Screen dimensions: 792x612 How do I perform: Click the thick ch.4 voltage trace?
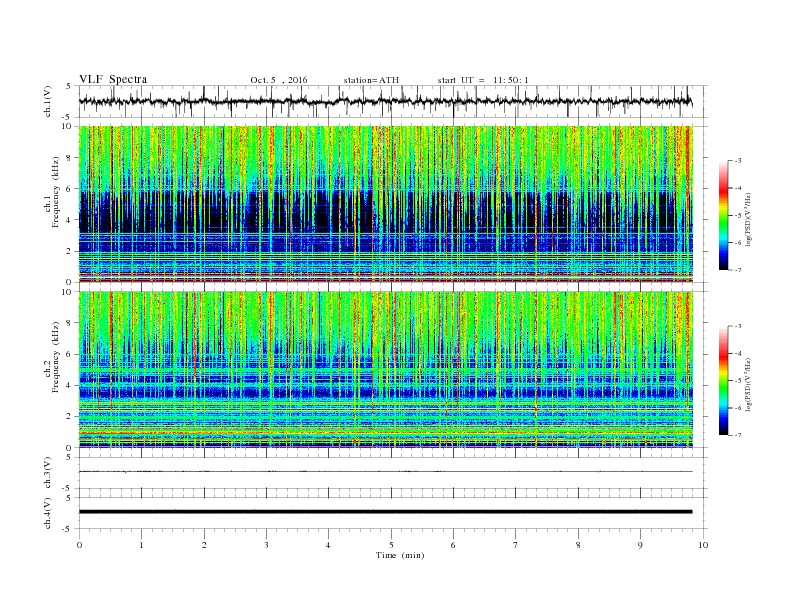385,512
